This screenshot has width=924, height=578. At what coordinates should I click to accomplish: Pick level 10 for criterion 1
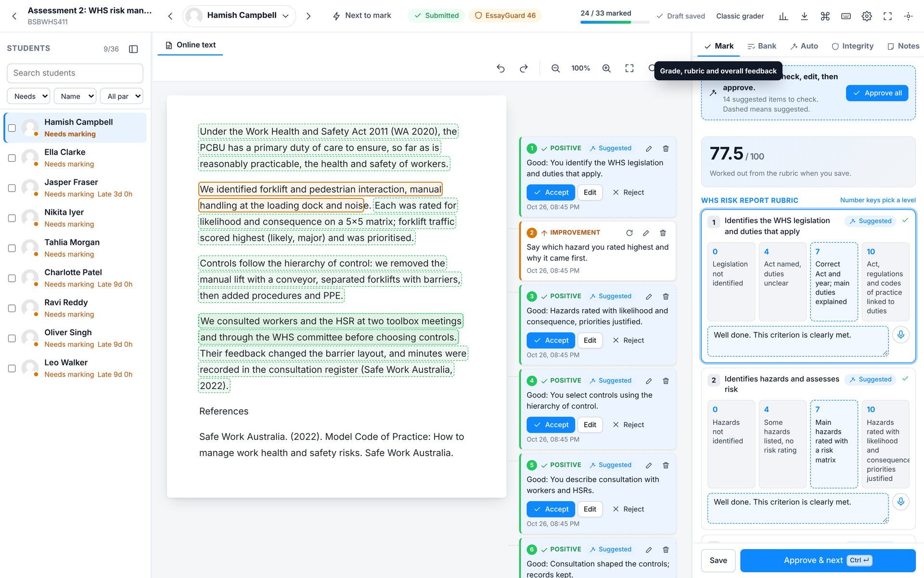click(x=885, y=281)
